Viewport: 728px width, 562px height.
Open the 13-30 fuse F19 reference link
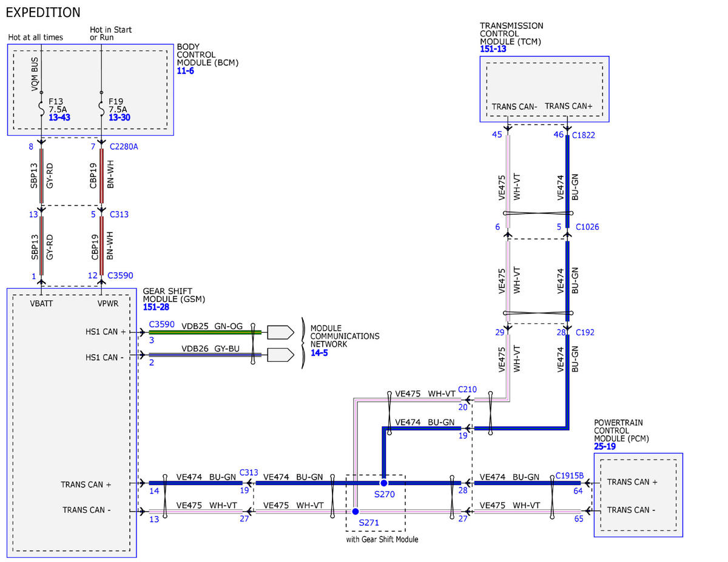pyautogui.click(x=120, y=117)
